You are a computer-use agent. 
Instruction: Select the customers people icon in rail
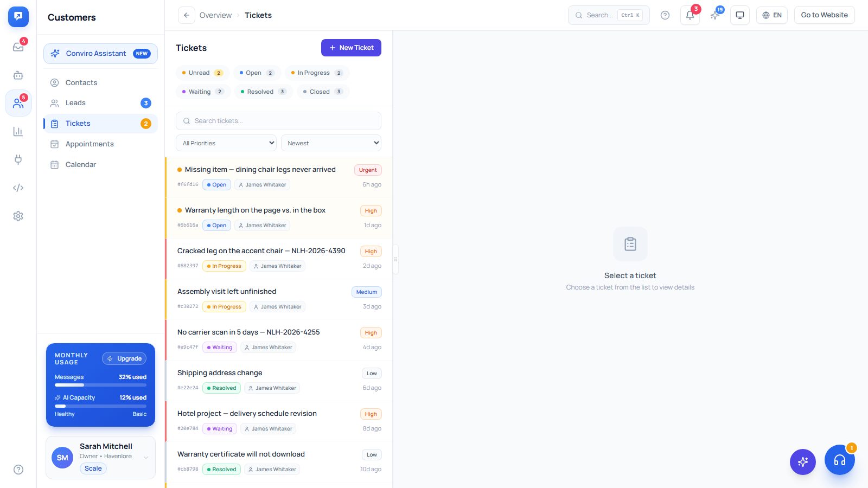point(18,103)
